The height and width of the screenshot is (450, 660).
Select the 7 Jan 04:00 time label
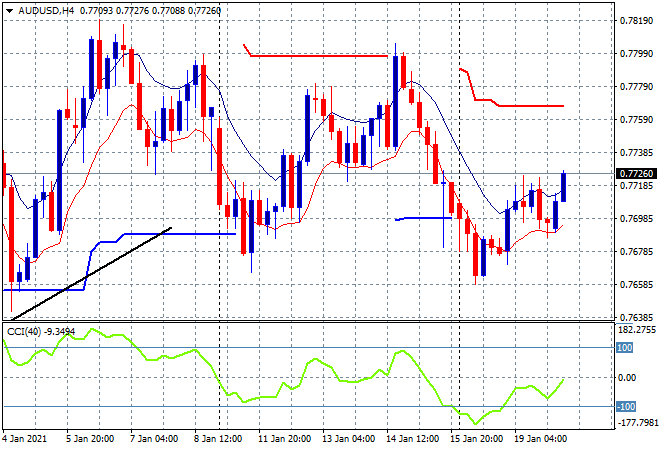click(154, 439)
